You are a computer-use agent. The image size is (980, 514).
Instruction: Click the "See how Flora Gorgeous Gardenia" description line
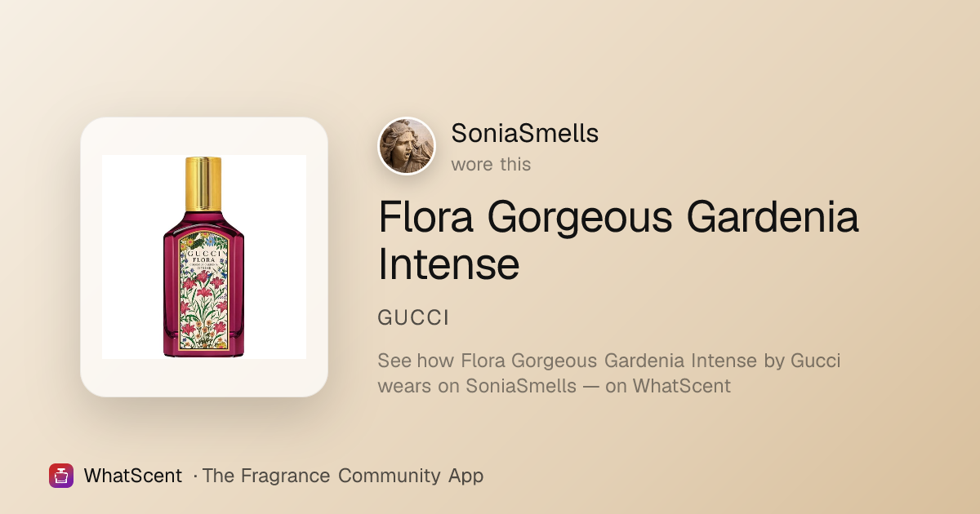click(x=609, y=361)
